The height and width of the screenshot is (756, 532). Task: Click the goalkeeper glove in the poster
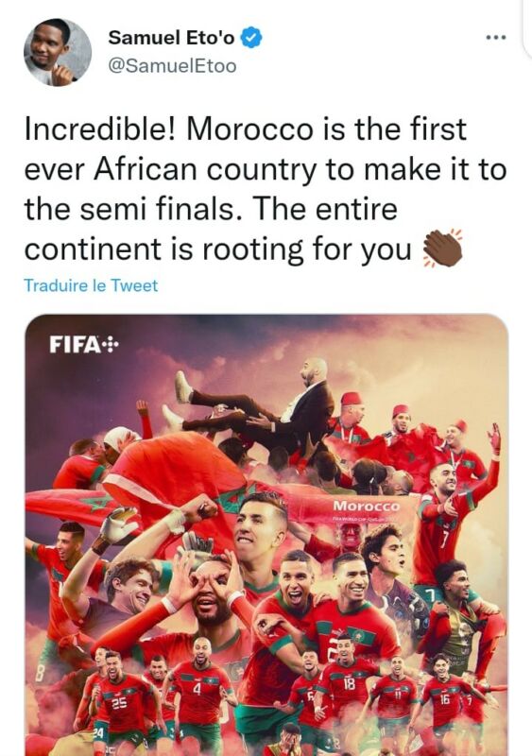tap(118, 524)
